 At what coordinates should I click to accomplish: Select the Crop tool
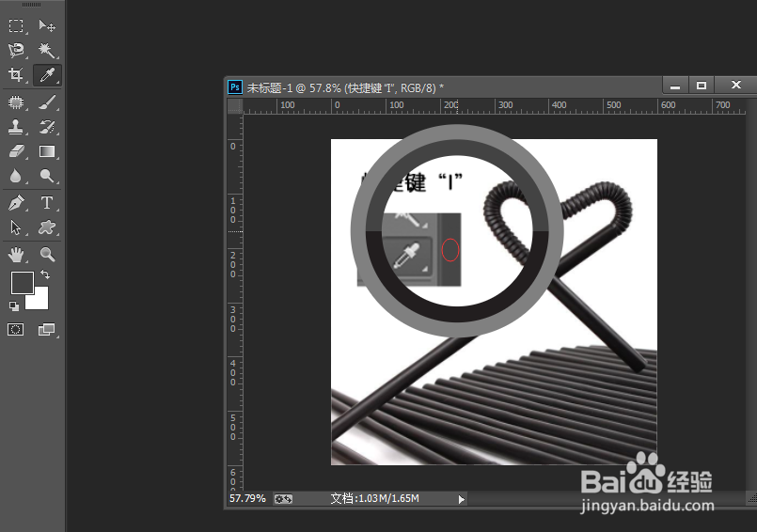[16, 75]
